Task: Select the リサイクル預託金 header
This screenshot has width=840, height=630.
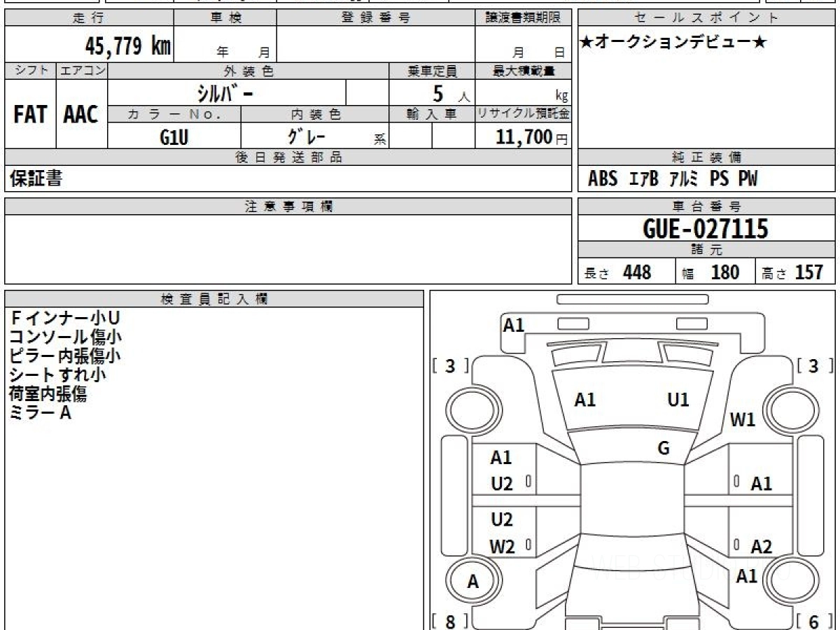Action: (524, 114)
